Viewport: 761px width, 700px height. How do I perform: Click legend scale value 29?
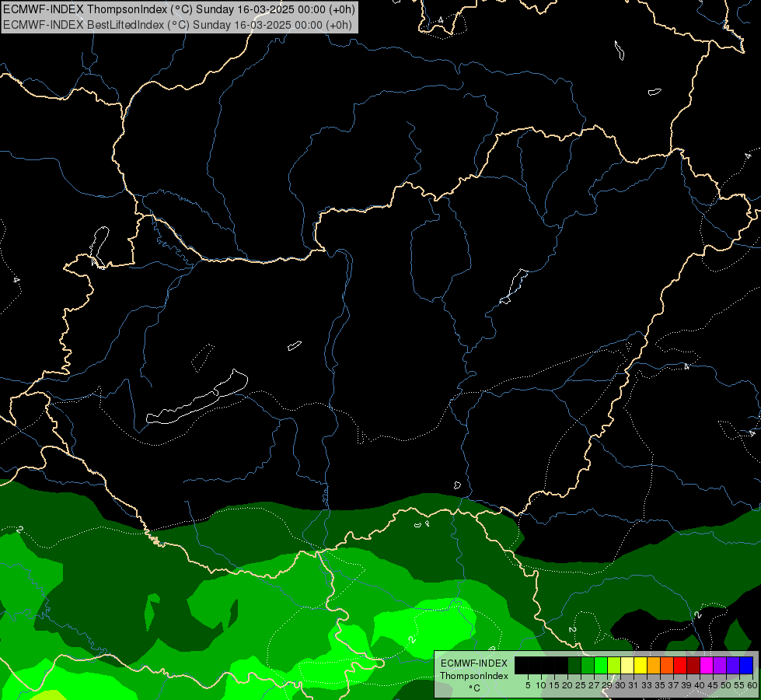tap(606, 685)
